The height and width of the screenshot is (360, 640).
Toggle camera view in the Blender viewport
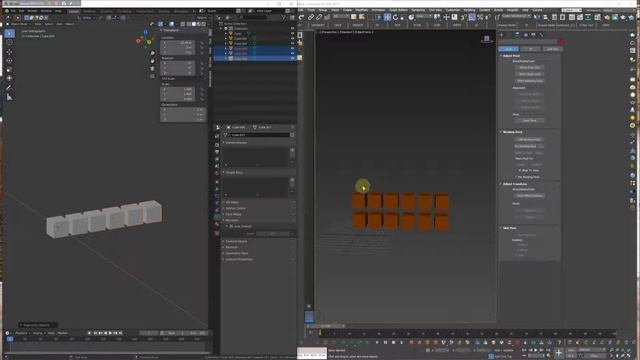click(152, 69)
